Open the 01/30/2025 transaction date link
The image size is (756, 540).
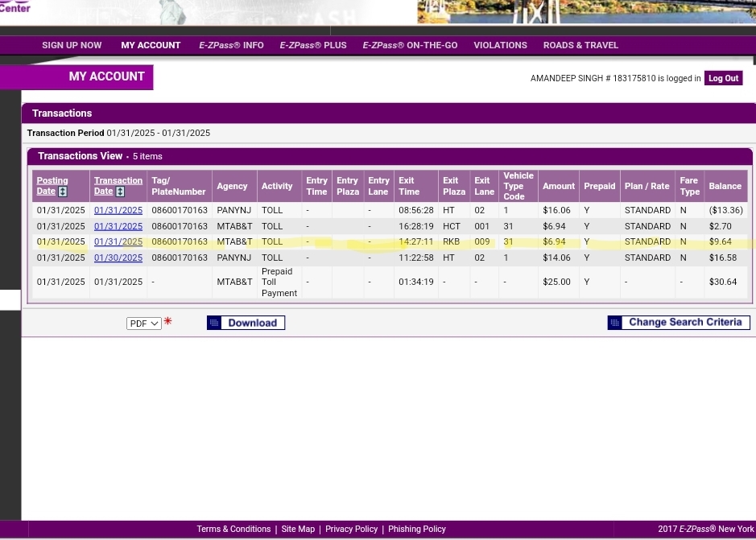[118, 258]
